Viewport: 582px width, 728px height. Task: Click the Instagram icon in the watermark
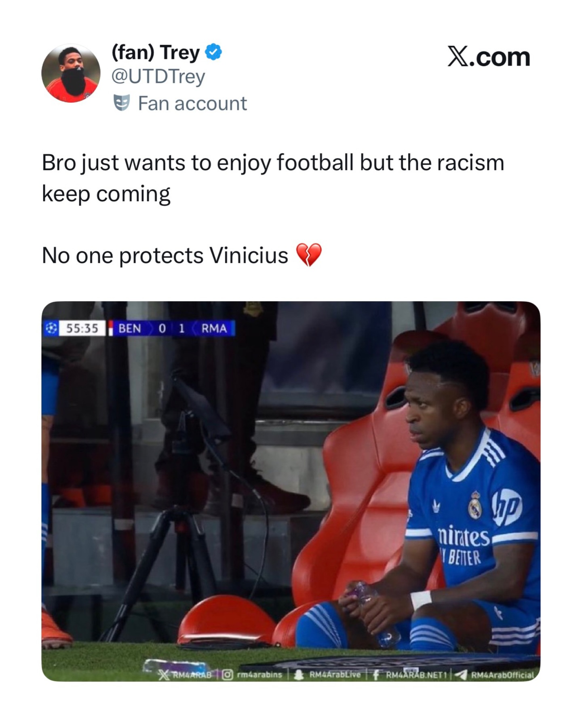pyautogui.click(x=228, y=675)
